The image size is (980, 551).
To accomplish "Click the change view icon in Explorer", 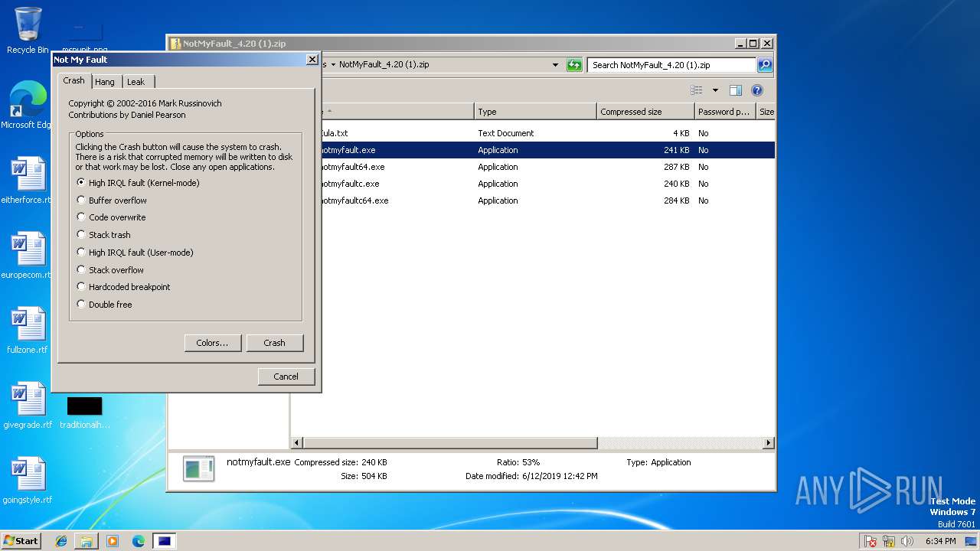I will [x=696, y=90].
